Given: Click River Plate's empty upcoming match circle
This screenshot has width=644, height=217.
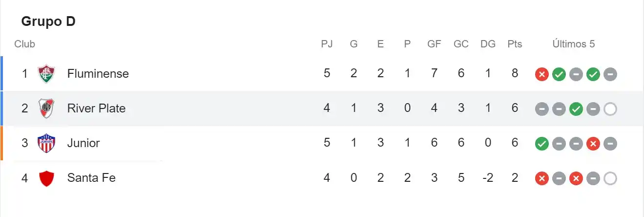Looking at the screenshot, I should [610, 109].
